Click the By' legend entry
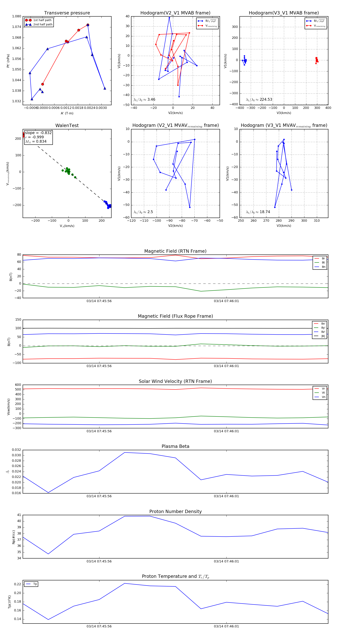The width and height of the screenshot is (351, 644). click(x=320, y=328)
